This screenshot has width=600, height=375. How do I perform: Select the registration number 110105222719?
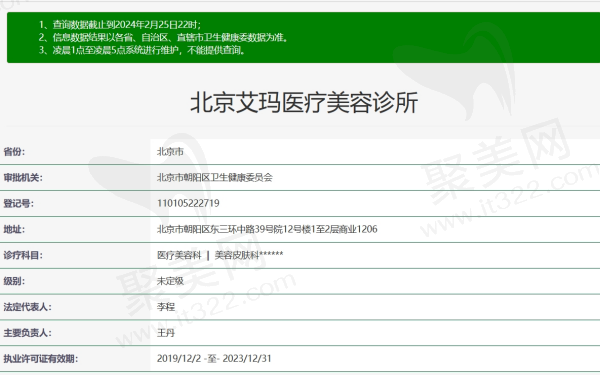pyautogui.click(x=188, y=203)
